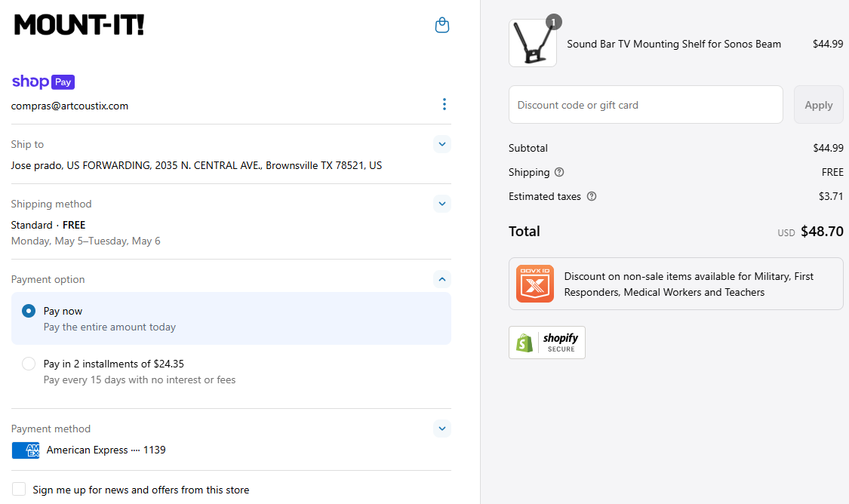Click the item quantity badge on product
Image resolution: width=849 pixels, height=504 pixels.
pos(553,22)
